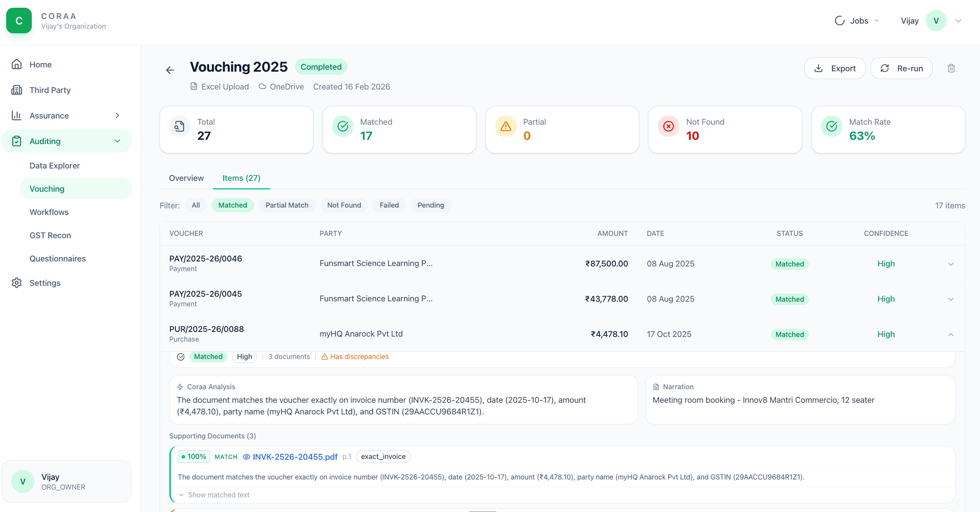
Task: Click Vijay's avatar in the top bar
Action: point(936,21)
